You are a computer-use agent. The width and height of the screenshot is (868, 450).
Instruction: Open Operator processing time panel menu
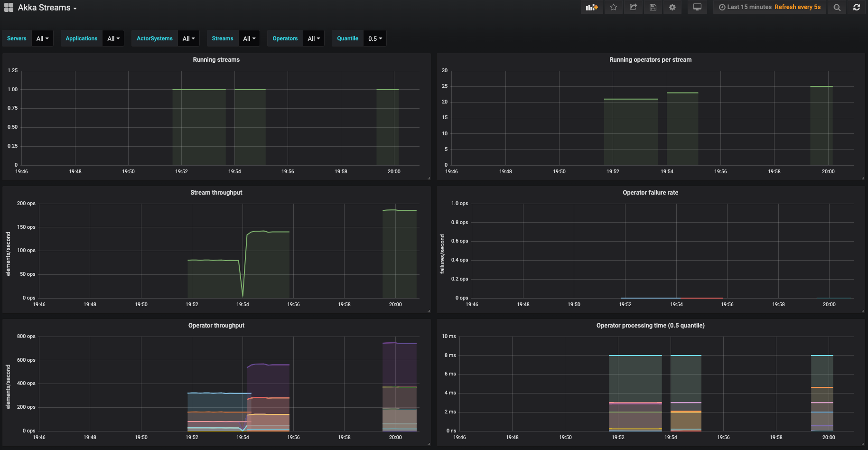tap(650, 326)
